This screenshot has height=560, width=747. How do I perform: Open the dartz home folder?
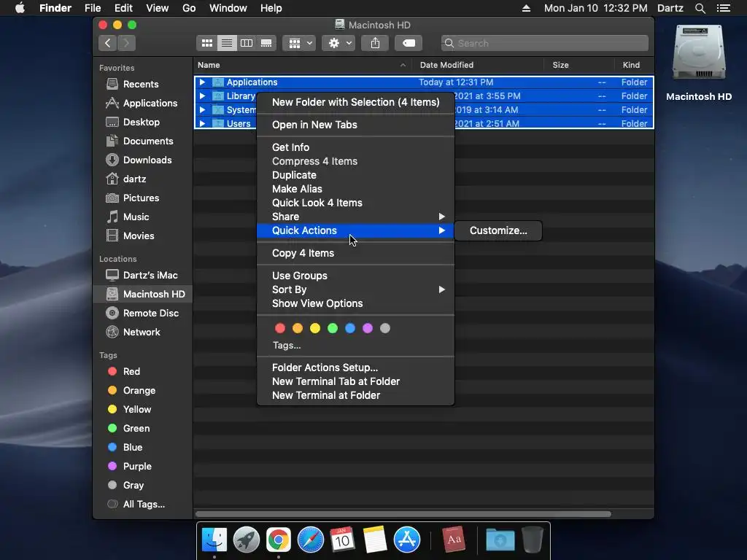tap(134, 179)
